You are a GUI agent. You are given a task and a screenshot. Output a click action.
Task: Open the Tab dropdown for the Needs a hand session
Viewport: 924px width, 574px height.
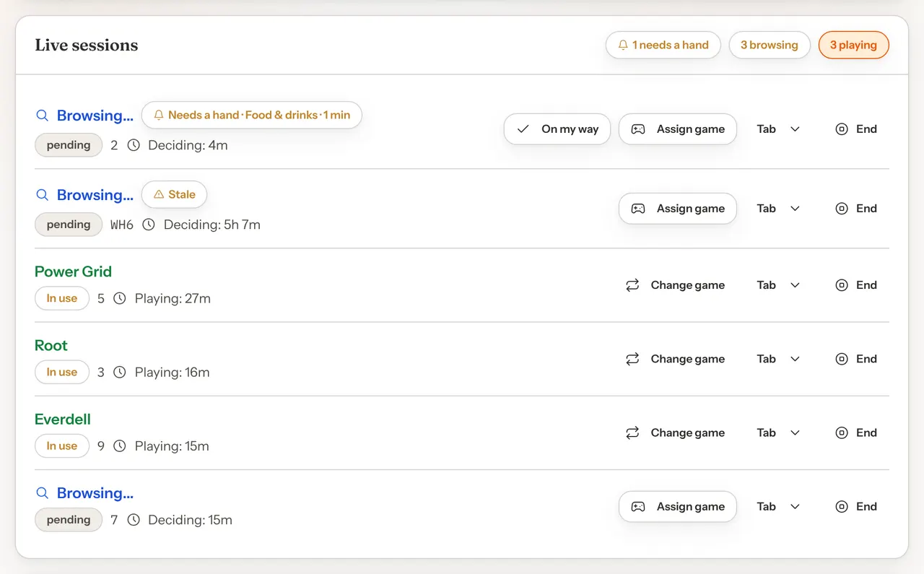778,129
